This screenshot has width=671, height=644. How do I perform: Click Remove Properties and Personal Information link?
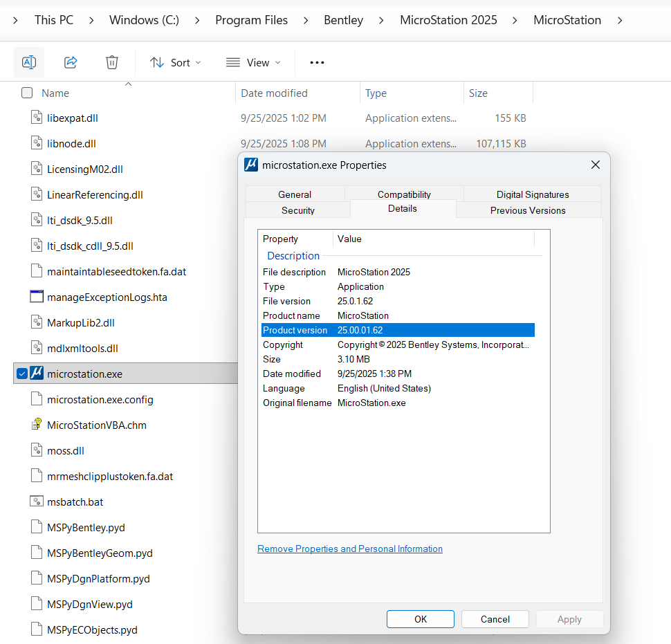(350, 549)
